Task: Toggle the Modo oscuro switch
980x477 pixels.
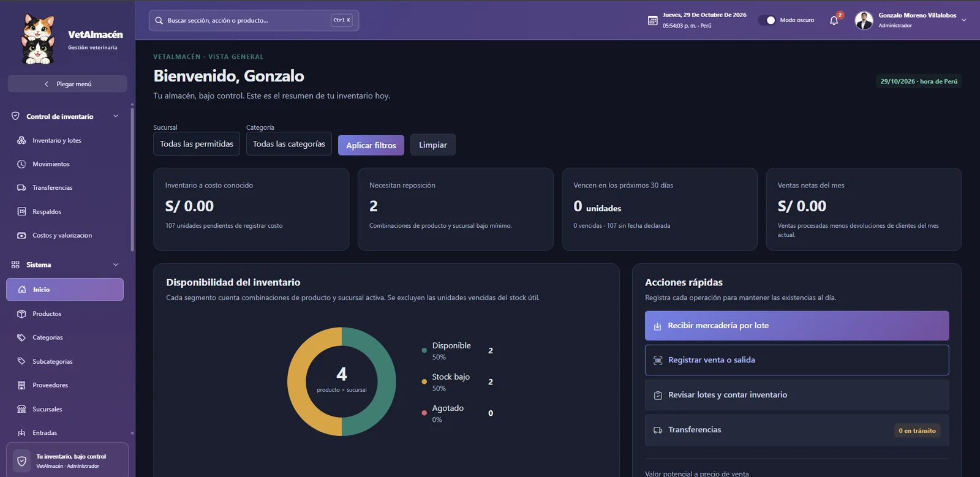Action: (767, 20)
